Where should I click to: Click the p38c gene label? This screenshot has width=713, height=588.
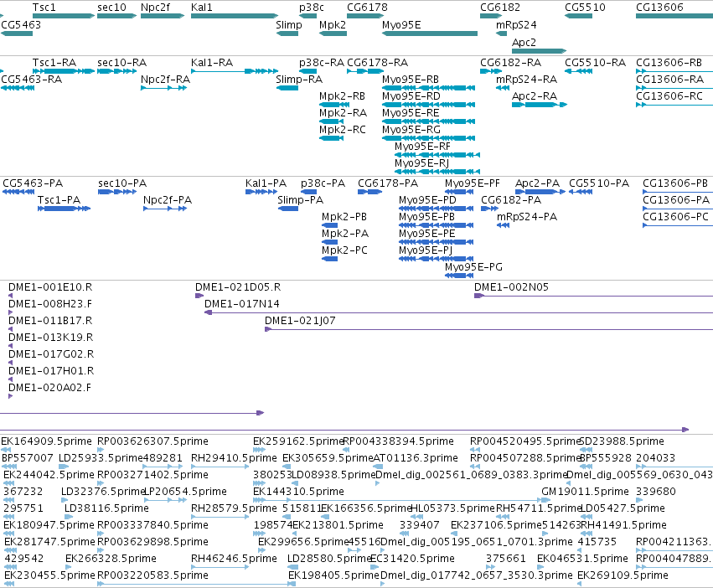point(312,8)
